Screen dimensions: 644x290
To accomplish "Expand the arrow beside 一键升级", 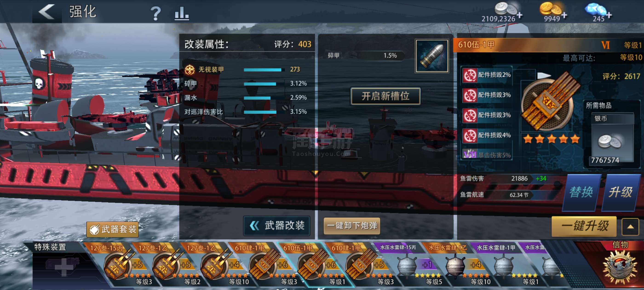I will [630, 227].
